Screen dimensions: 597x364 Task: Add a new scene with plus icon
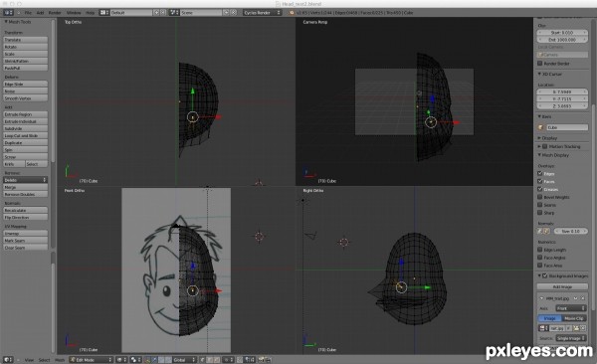click(x=226, y=13)
